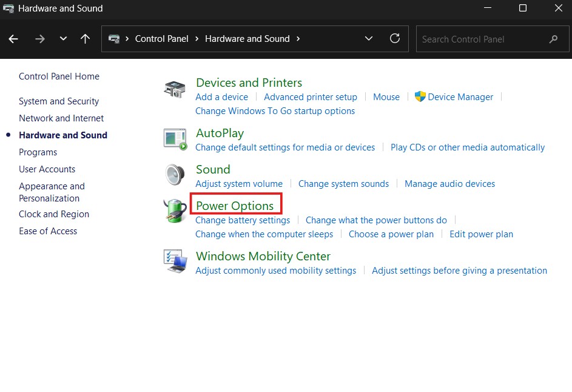
Task: Select Hardware and Sound in sidebar
Action: click(63, 135)
